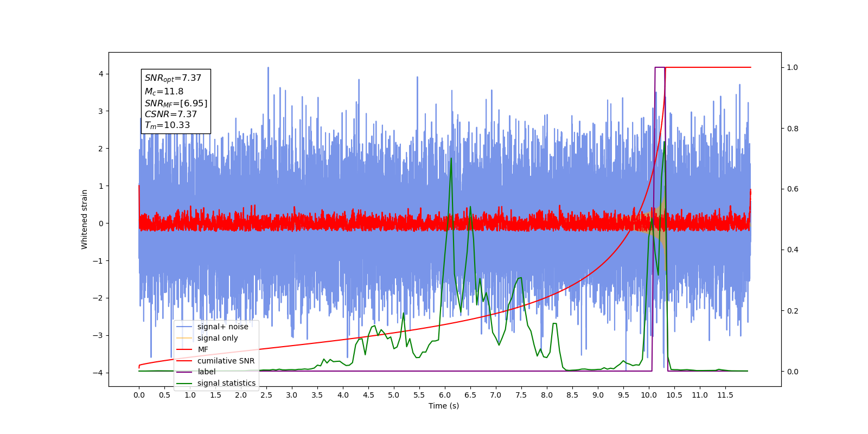868x434 pixels.
Task: Click the 0.2 tick on right axis
Action: (x=793, y=311)
